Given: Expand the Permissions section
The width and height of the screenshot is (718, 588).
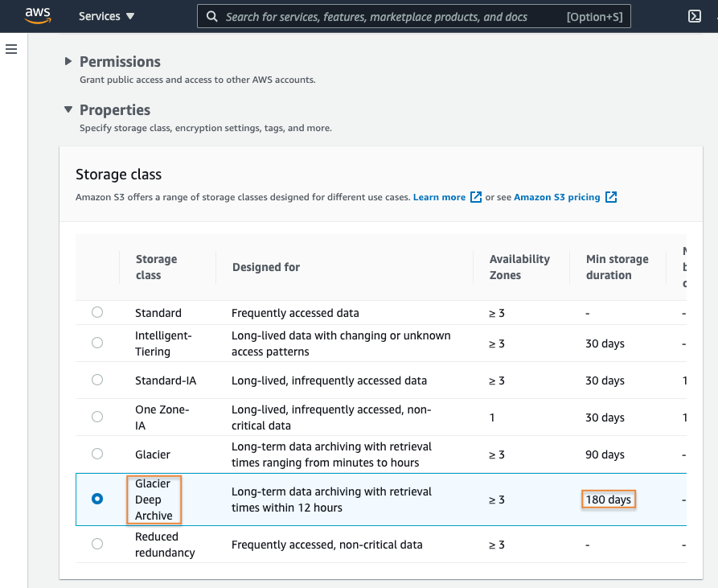Looking at the screenshot, I should point(68,62).
